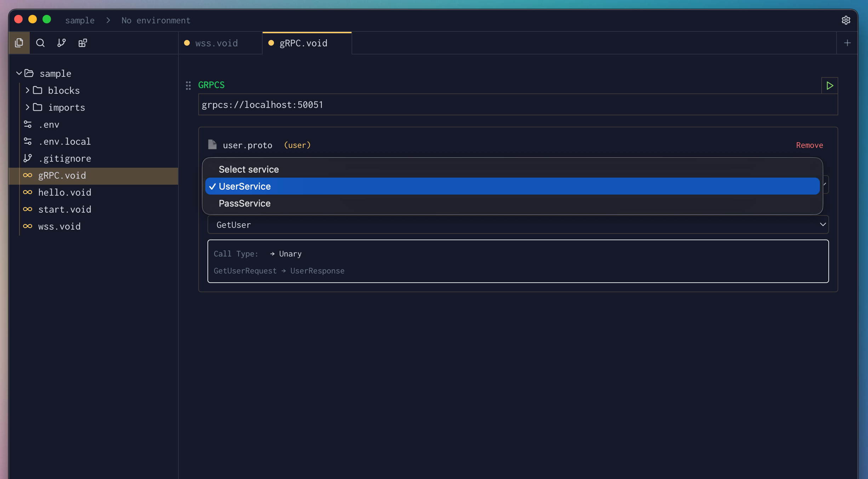868x479 pixels.
Task: Open the file explorer sidebar icon
Action: (x=19, y=43)
